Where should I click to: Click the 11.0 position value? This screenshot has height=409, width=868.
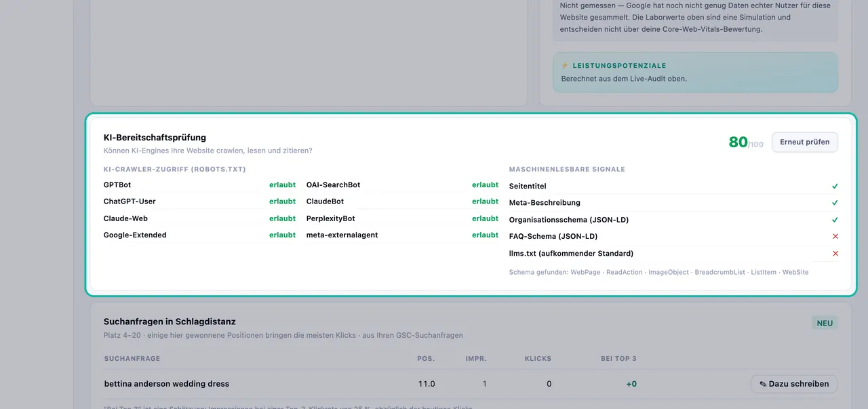coord(427,384)
